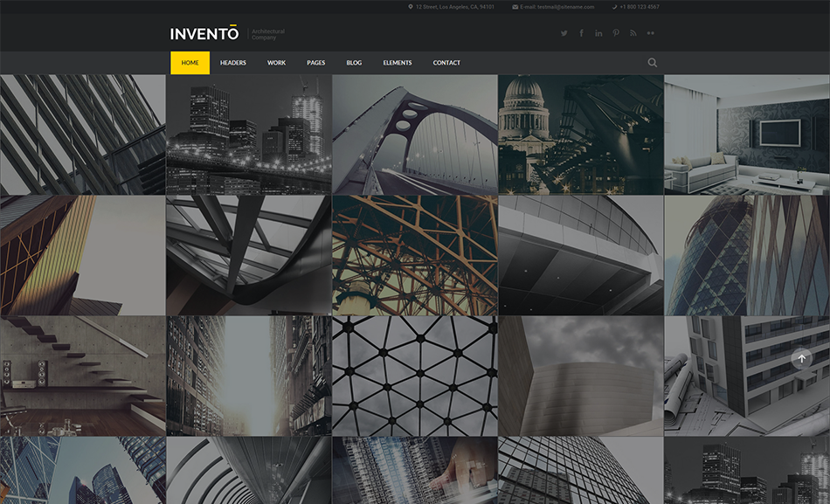Screen dimensions: 830x504
Task: Open the search magnifier icon
Action: pyautogui.click(x=652, y=63)
